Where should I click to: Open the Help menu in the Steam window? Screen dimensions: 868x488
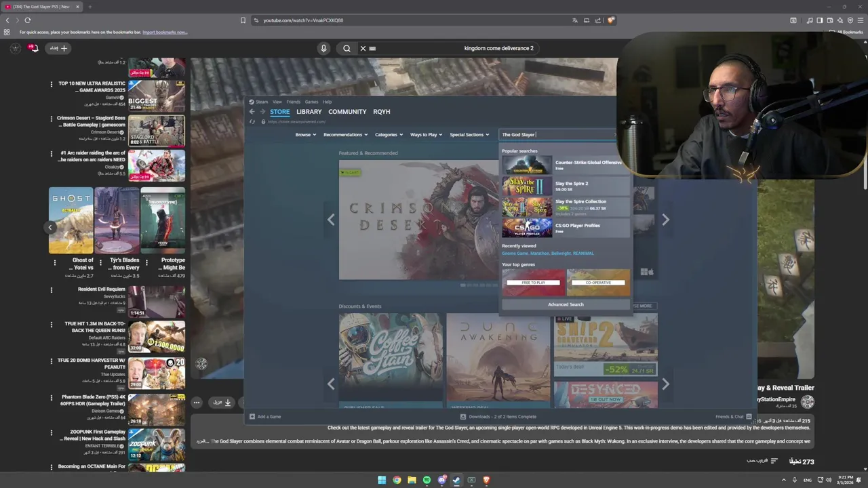tap(327, 102)
